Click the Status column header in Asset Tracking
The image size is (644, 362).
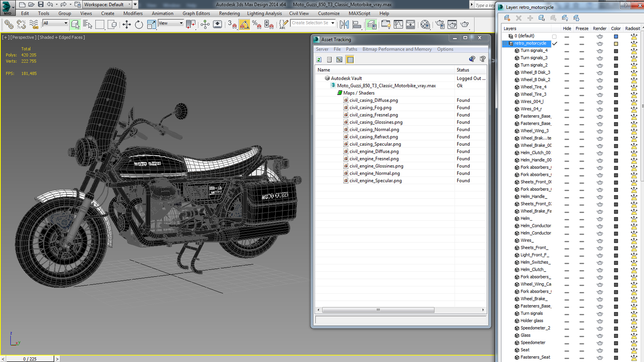(x=470, y=70)
